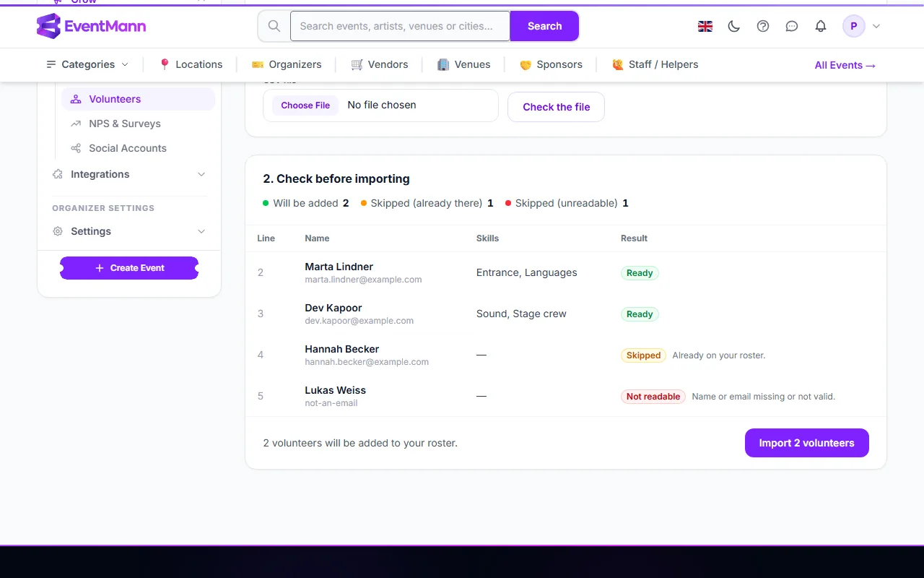Viewport: 924px width, 578px height.
Task: Click the Ready badge for Dev Kapoor
Action: pos(640,314)
